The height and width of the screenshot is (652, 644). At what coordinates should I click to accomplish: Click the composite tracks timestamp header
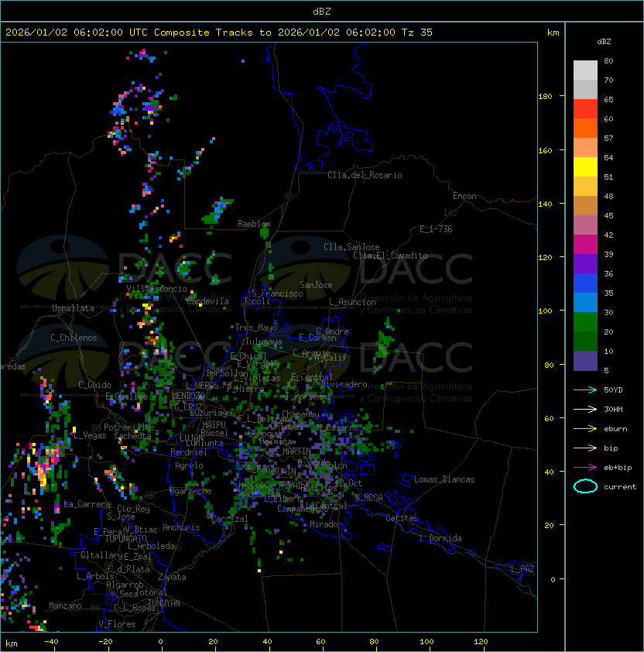coord(219,33)
